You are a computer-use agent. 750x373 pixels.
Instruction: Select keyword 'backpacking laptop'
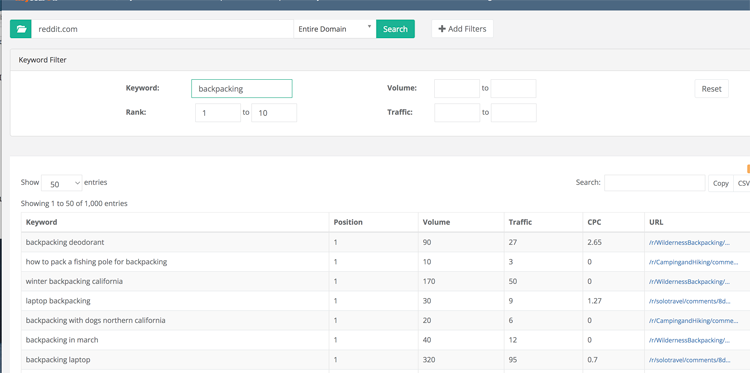pyautogui.click(x=58, y=360)
